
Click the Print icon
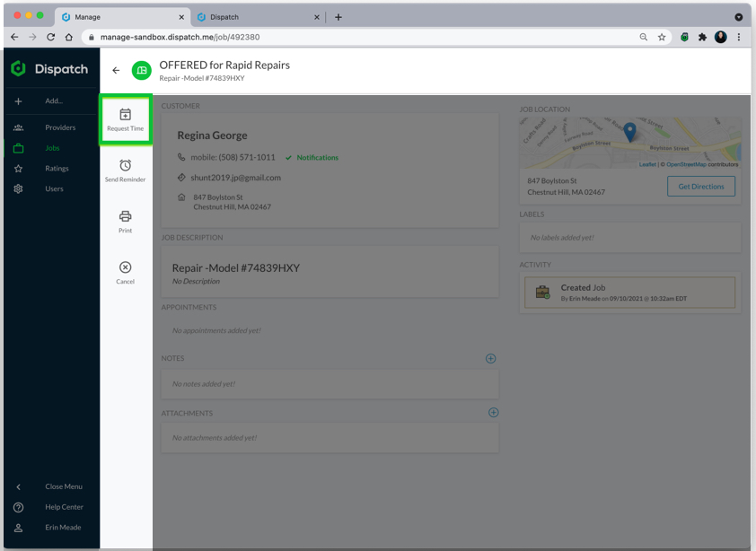[125, 216]
